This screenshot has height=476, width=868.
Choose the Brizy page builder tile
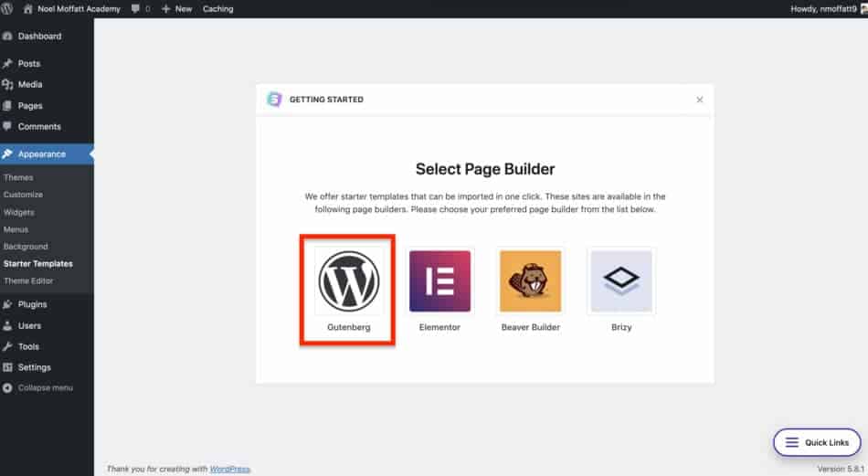(x=621, y=281)
